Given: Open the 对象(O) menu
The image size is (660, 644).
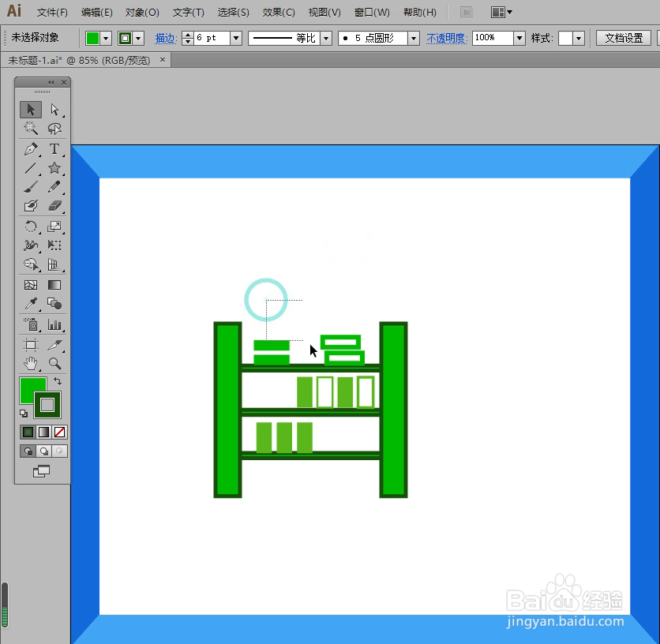Looking at the screenshot, I should (142, 12).
